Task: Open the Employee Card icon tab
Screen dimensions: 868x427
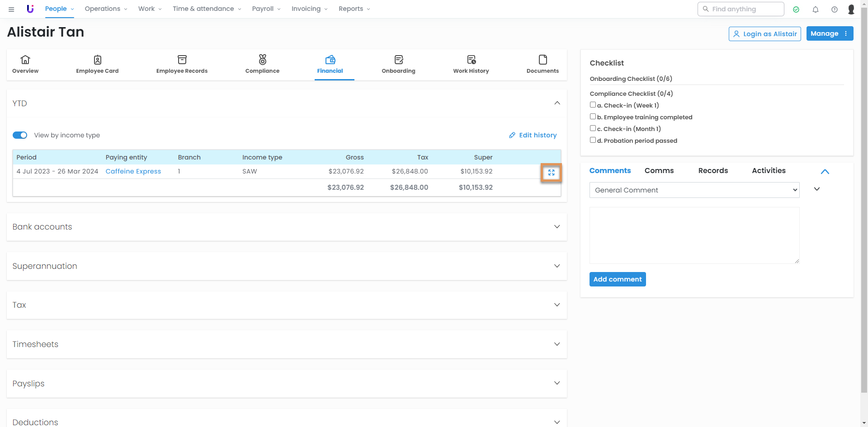Action: (97, 64)
